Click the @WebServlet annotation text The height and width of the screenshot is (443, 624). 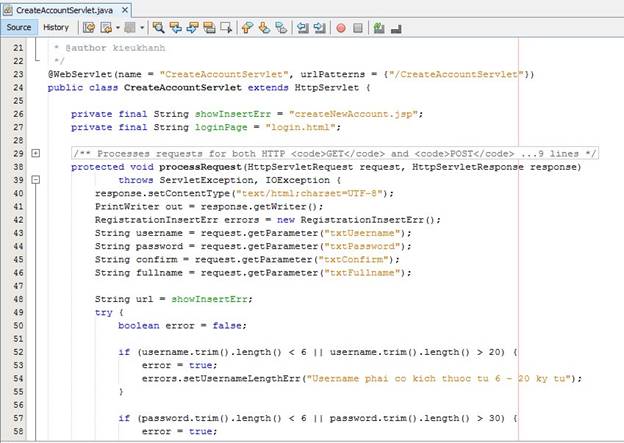(x=80, y=74)
